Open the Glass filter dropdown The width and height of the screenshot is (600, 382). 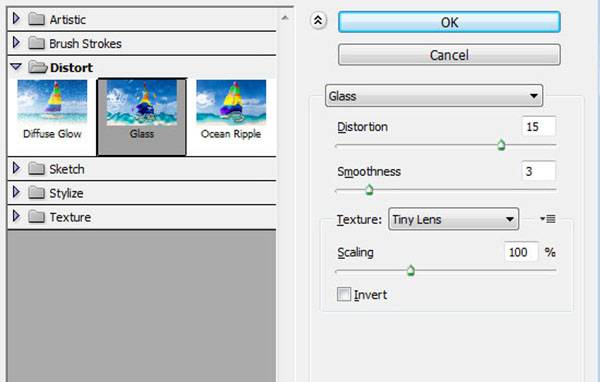coord(434,96)
